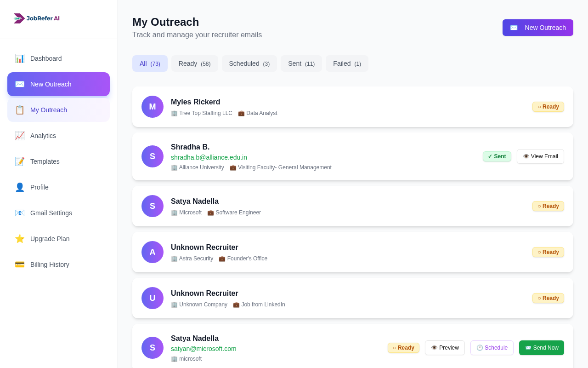
Task: Send Now to satyan@microsoft.com
Action: coord(542,348)
